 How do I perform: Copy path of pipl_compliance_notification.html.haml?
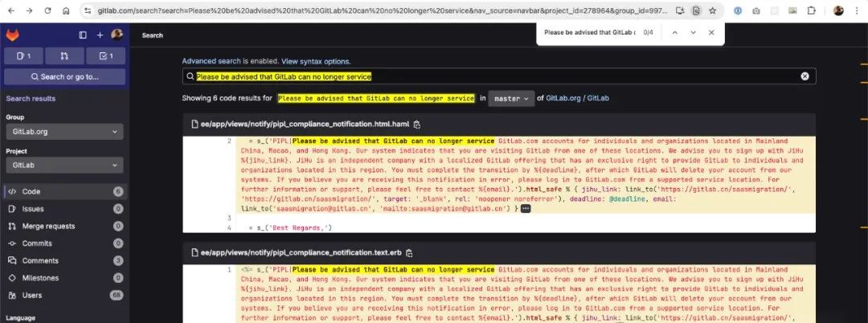click(x=417, y=125)
